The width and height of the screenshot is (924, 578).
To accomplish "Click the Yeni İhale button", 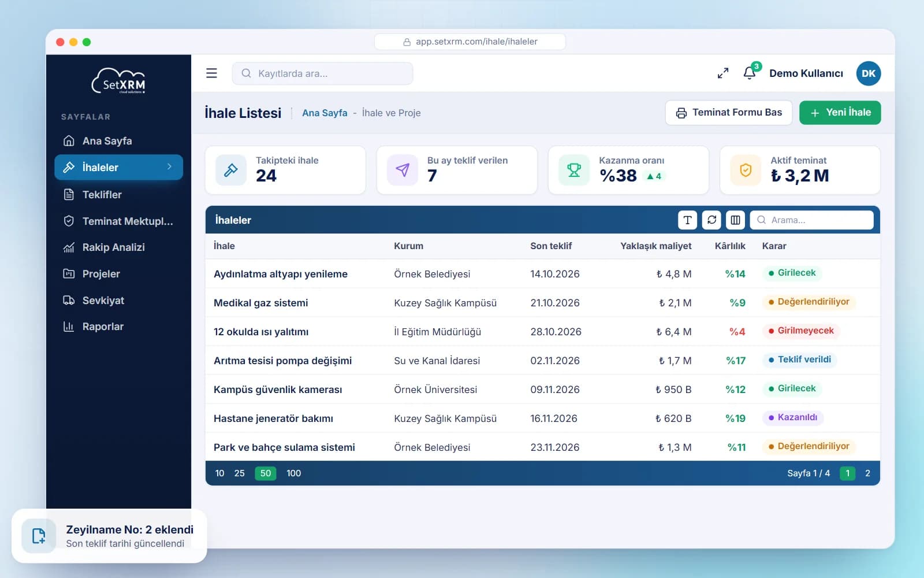I will tap(840, 113).
